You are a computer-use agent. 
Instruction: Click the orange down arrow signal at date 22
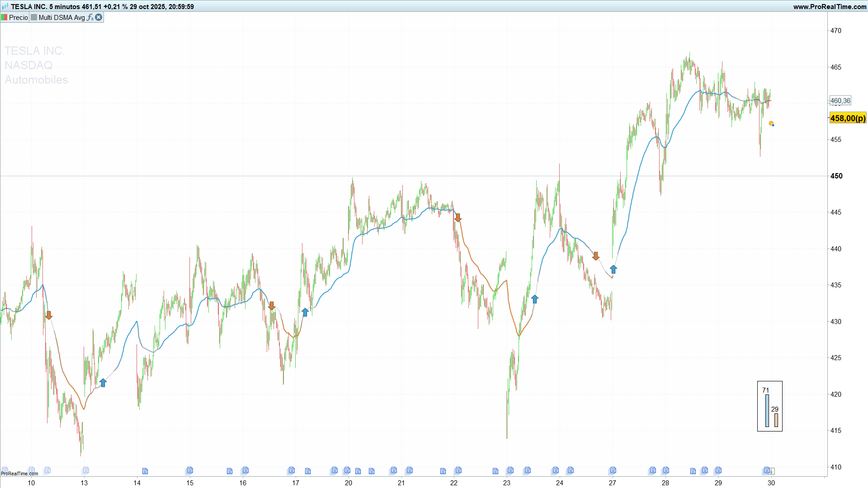click(x=458, y=218)
